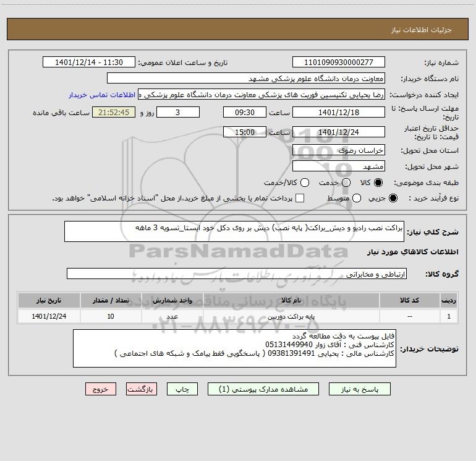476x461 pixels.
Task: Click the public announcement date 1401/12/14 field
Action: click(x=89, y=62)
